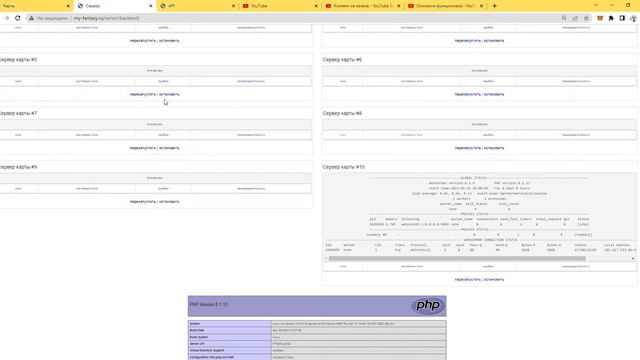Open 'производительность' link for Сервер карты #10
The width and height of the screenshot is (640, 360).
pyautogui.click(x=576, y=267)
